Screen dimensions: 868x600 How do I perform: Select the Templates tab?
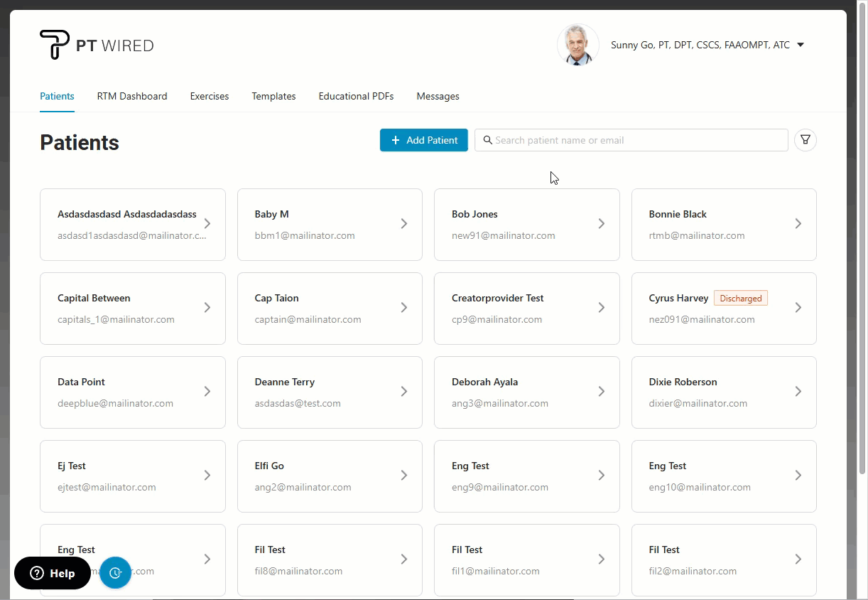pyautogui.click(x=273, y=96)
